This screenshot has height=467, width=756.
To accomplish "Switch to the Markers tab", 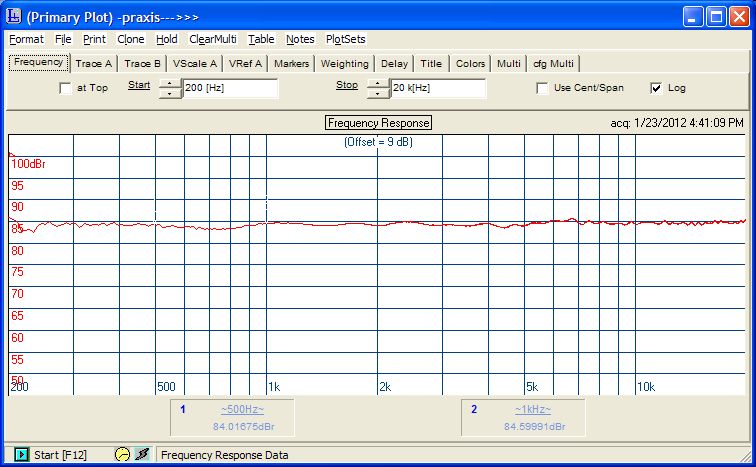I will (292, 64).
